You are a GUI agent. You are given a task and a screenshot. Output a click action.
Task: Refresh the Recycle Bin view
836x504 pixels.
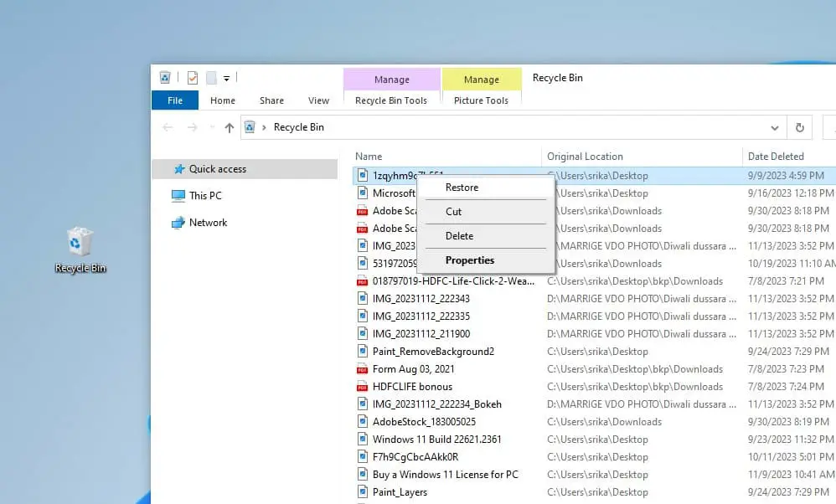800,127
